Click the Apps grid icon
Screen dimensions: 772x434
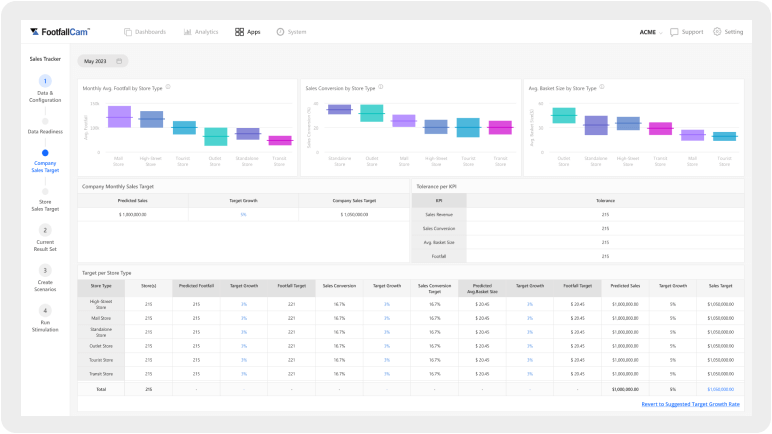(239, 32)
